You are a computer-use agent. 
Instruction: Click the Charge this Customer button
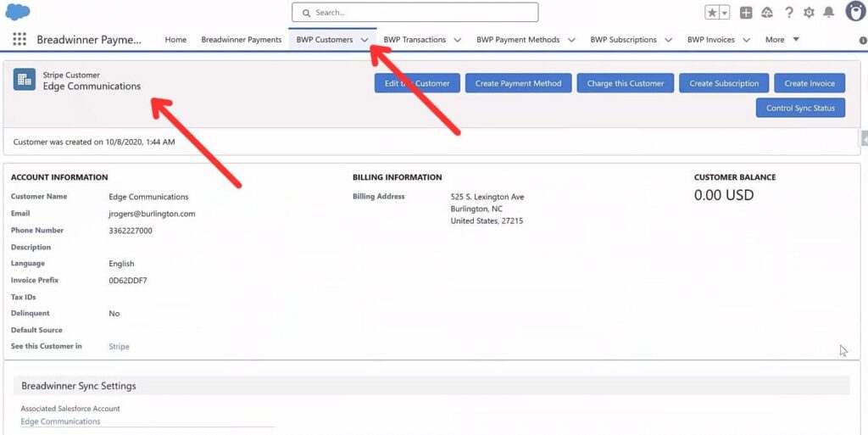pos(626,83)
